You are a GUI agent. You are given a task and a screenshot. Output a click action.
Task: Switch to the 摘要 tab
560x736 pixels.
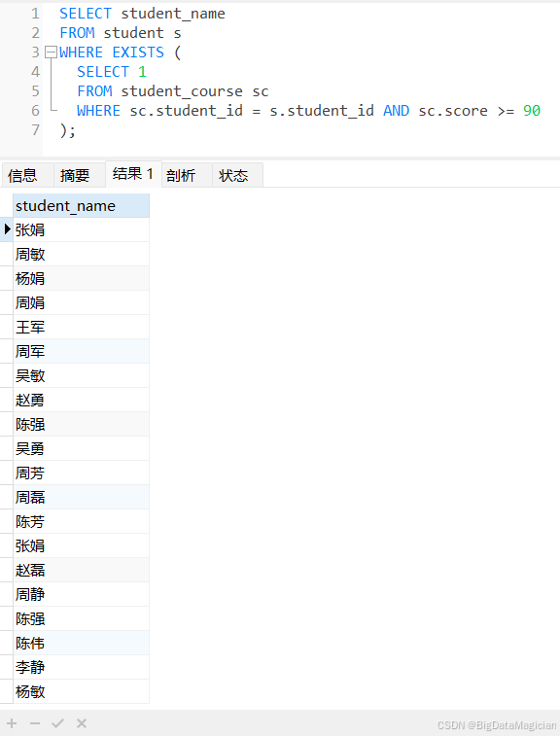[x=80, y=175]
